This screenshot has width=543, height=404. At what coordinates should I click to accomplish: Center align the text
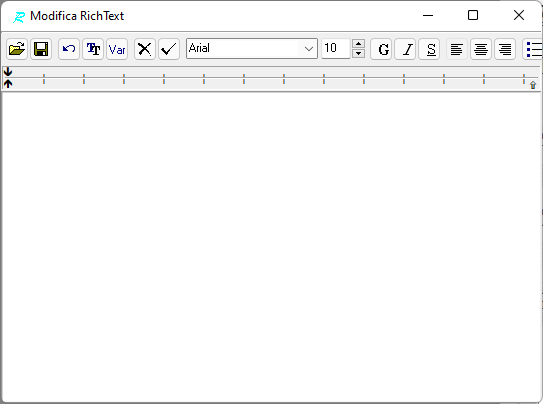[x=481, y=49]
